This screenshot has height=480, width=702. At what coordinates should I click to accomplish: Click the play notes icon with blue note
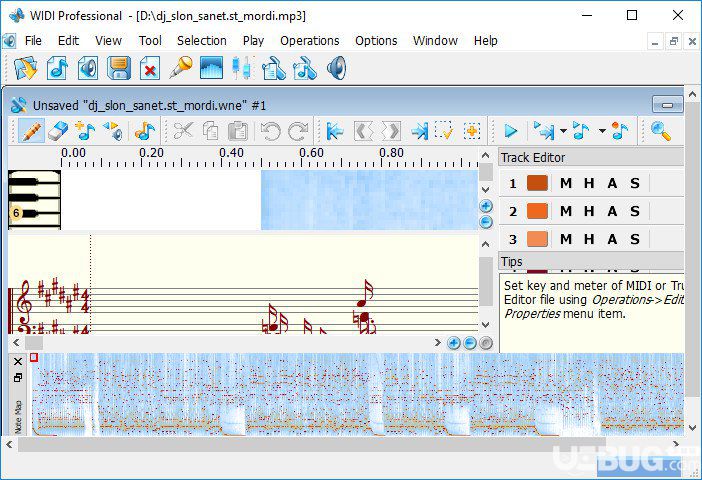pyautogui.click(x=581, y=131)
